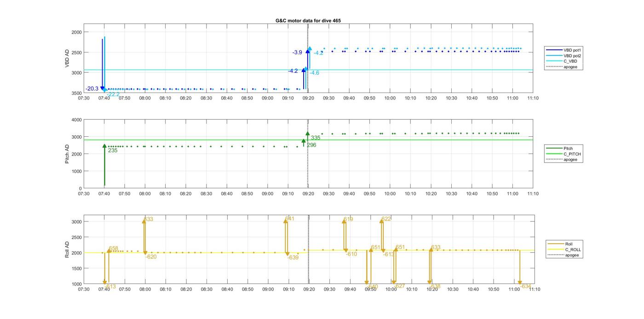Click the tall green Pitch arrow at 07:40
This screenshot has width=644, height=319.
[104, 166]
